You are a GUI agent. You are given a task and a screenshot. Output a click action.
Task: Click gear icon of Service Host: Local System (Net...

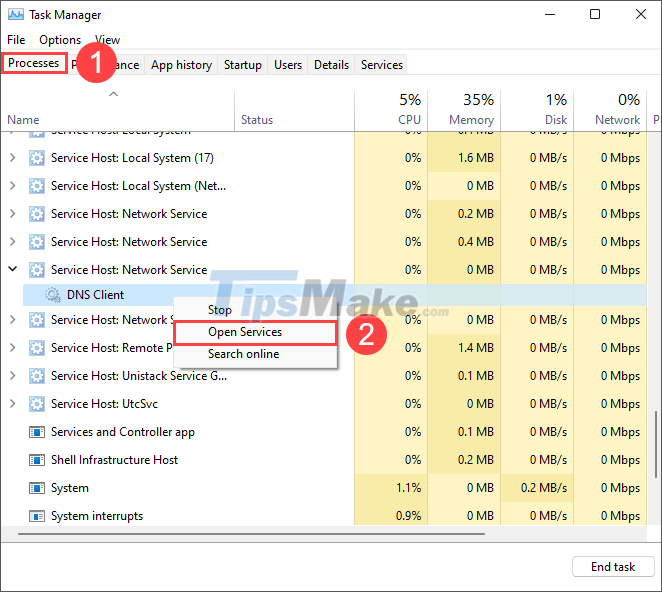coord(37,186)
